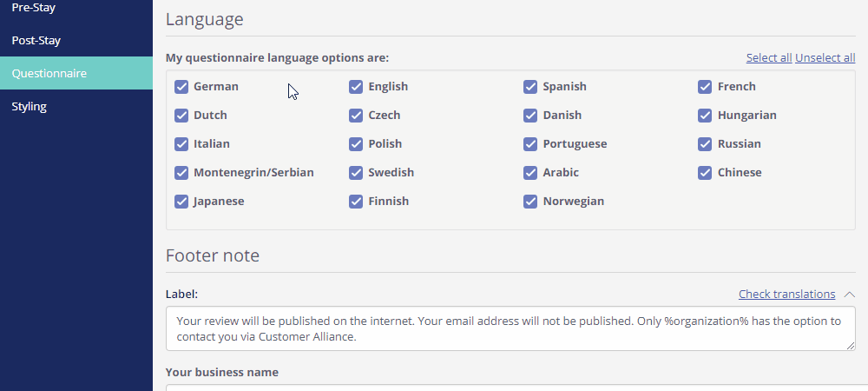This screenshot has height=391, width=868.
Task: Toggle the French language option
Action: click(x=705, y=86)
